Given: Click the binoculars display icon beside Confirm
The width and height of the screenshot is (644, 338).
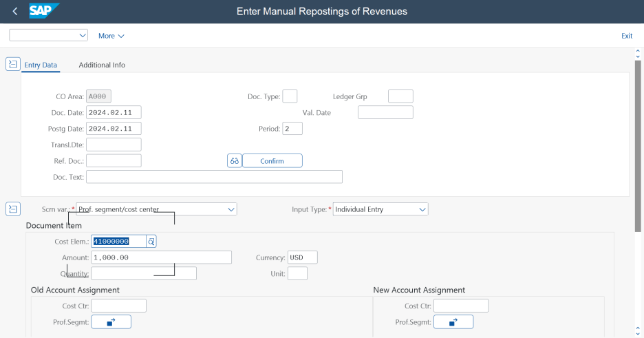Looking at the screenshot, I should pyautogui.click(x=235, y=160).
